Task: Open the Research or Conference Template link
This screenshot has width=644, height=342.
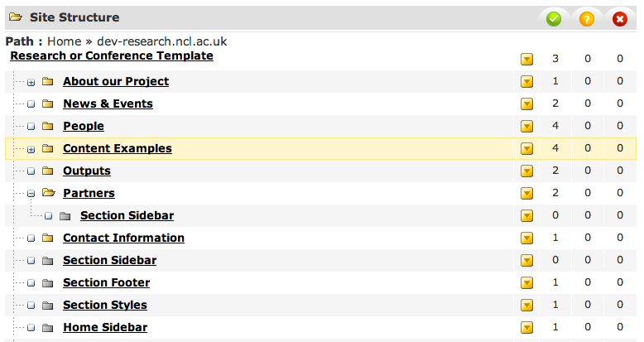Action: pyautogui.click(x=112, y=55)
